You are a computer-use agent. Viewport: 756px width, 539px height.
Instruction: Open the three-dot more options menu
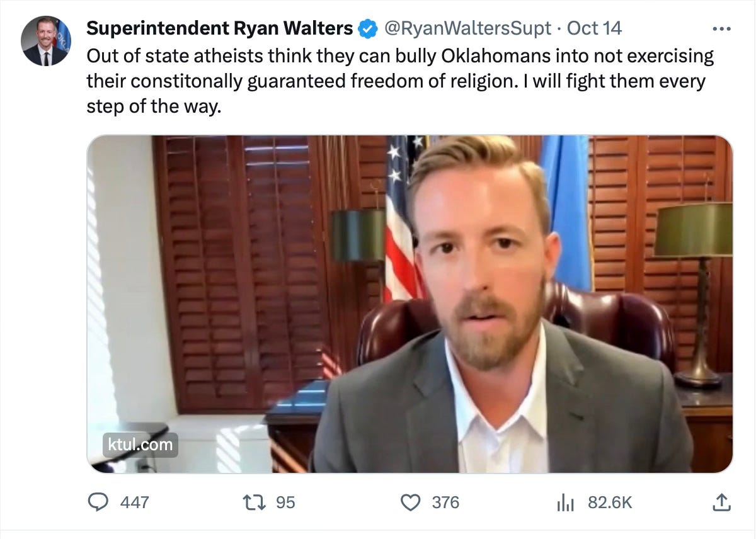[x=721, y=29]
